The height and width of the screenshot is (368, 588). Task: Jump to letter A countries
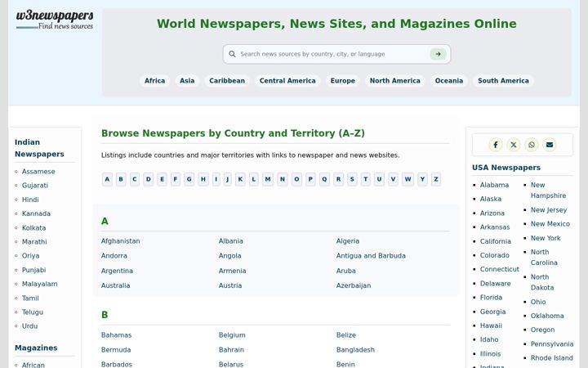click(x=107, y=179)
